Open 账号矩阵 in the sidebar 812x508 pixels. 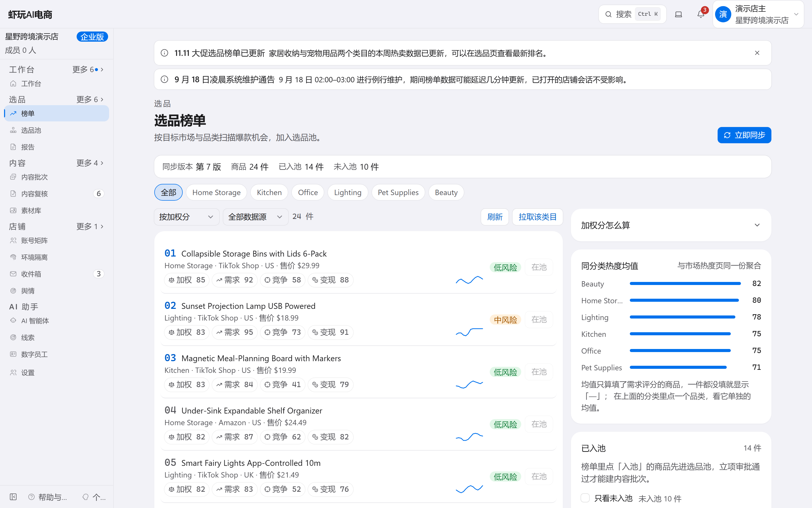point(56,241)
